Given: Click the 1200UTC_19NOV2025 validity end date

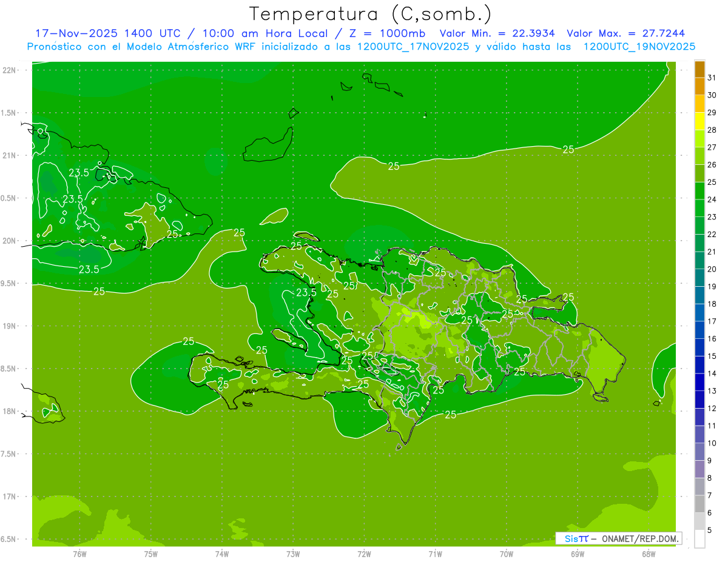Looking at the screenshot, I should point(639,47).
